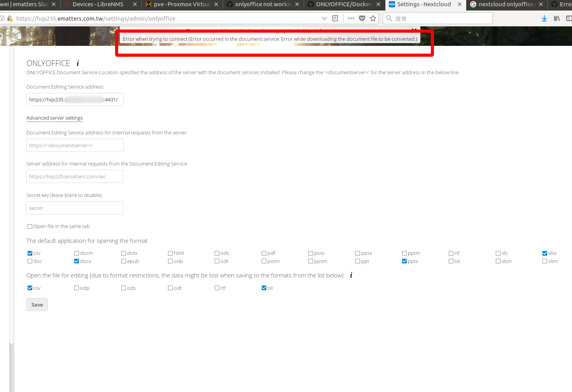Click the info icon next to format restrictions text
This screenshot has width=572, height=392.
tap(351, 275)
